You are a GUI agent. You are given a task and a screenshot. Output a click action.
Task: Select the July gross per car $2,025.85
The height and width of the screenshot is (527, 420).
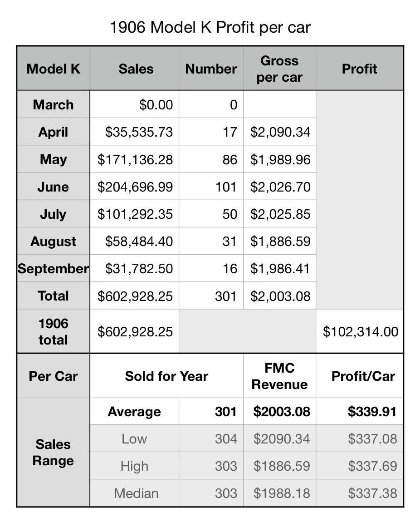coord(280,214)
